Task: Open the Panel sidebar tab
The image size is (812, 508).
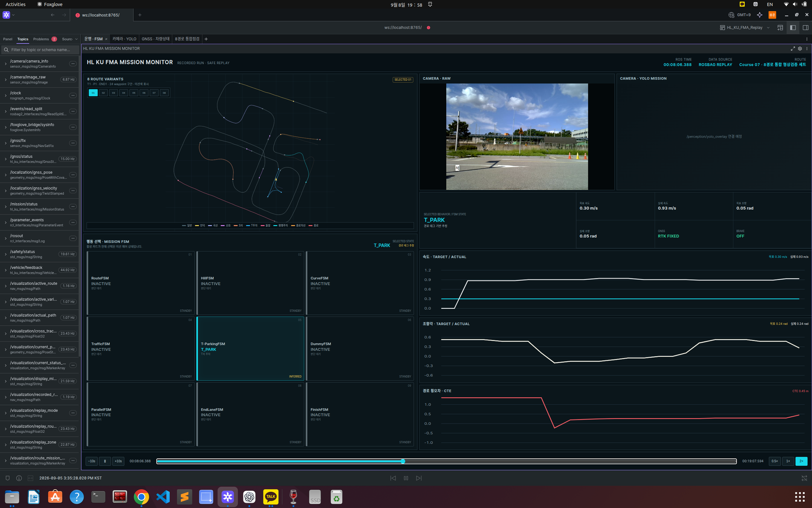Action: click(8, 39)
